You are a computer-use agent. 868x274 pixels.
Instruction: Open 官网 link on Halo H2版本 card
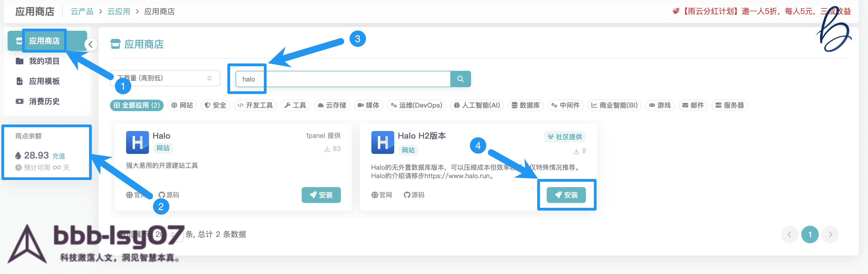click(381, 195)
